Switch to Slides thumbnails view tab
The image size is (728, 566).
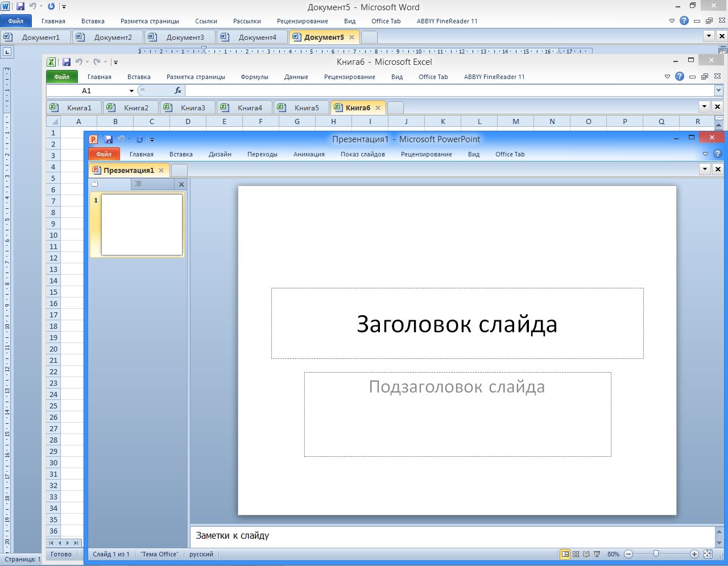110,184
